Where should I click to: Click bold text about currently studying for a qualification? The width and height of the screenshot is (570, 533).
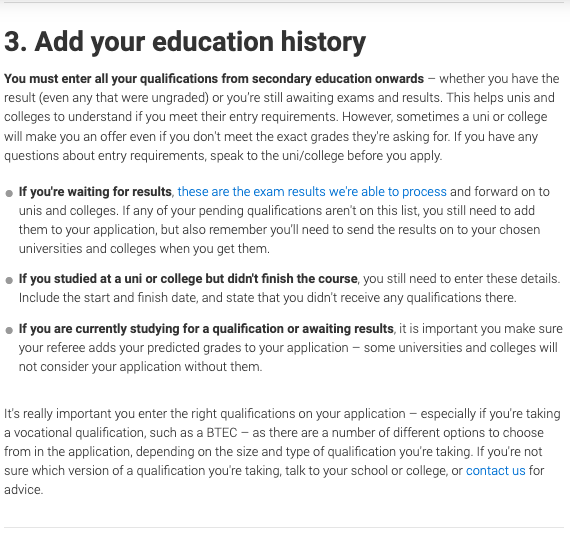(x=206, y=328)
